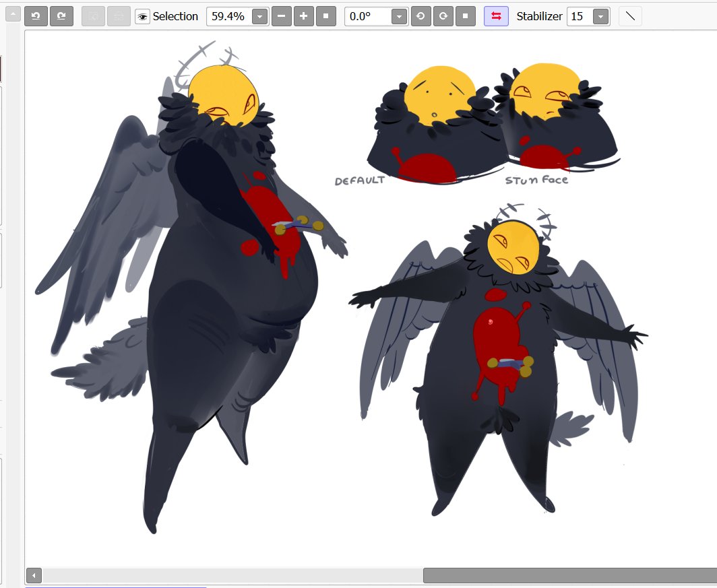Viewport: 717px width, 588px height.
Task: Rotate the canvas clockwise
Action: point(443,16)
